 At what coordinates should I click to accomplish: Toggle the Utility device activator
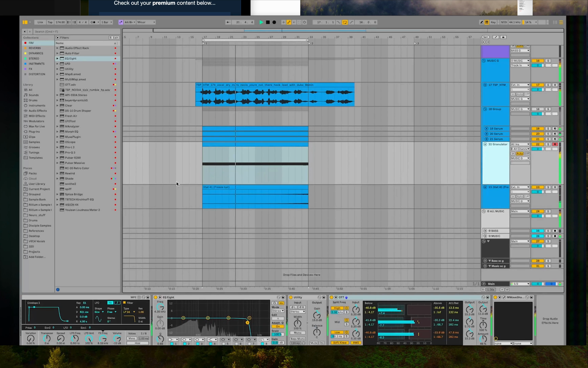click(x=291, y=297)
